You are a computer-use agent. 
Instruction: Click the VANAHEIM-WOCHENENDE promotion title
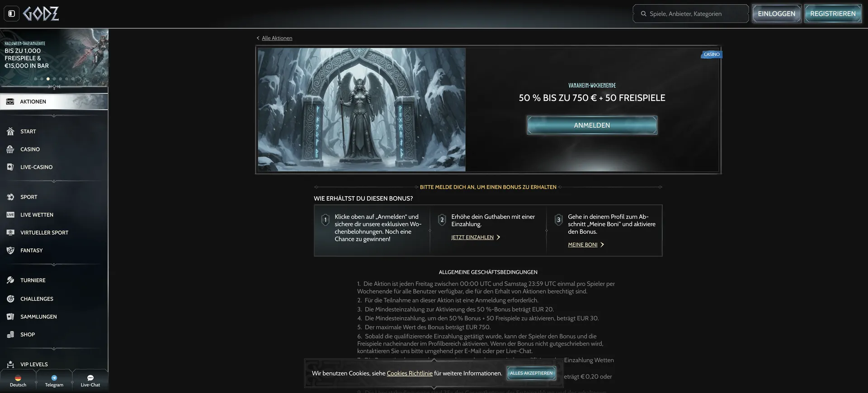592,85
